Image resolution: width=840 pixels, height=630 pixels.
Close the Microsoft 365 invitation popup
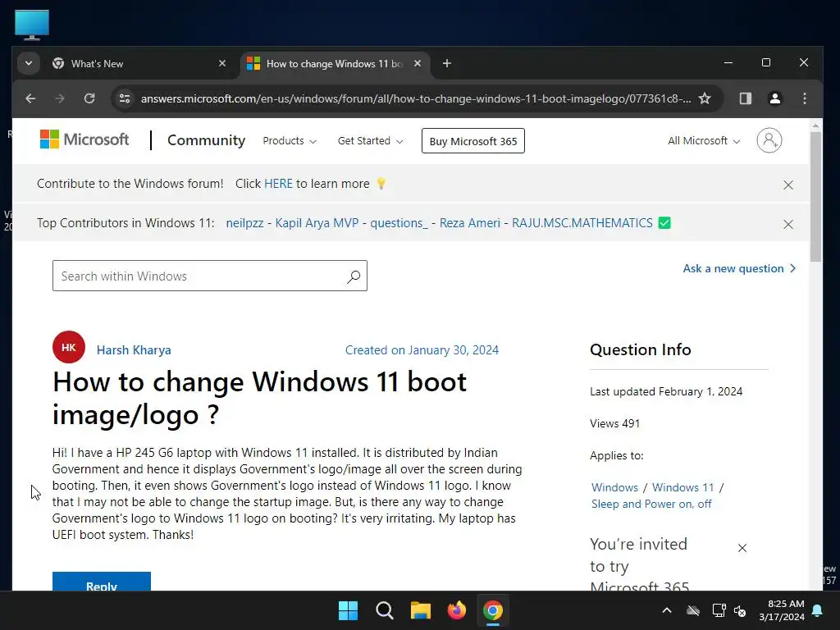point(742,548)
